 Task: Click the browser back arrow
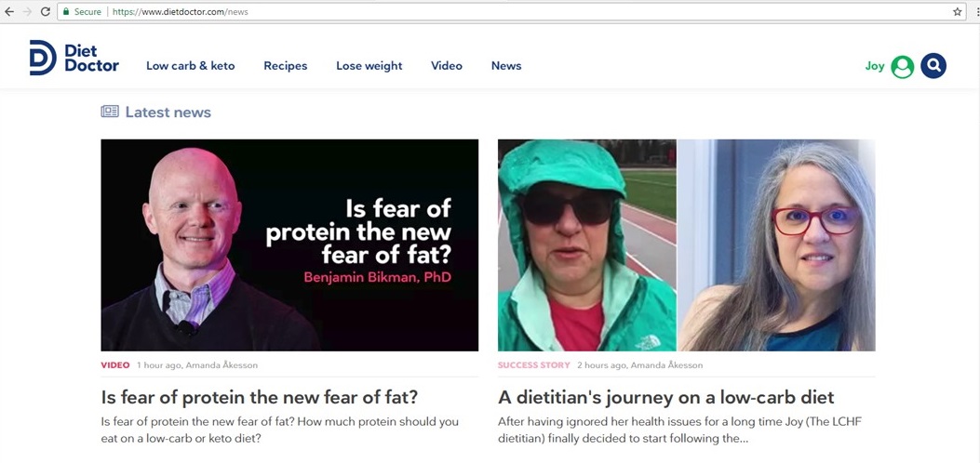tap(8, 12)
